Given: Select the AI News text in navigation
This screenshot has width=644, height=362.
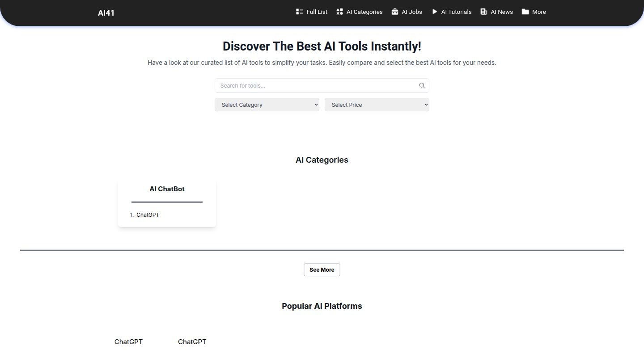Looking at the screenshot, I should [x=502, y=12].
